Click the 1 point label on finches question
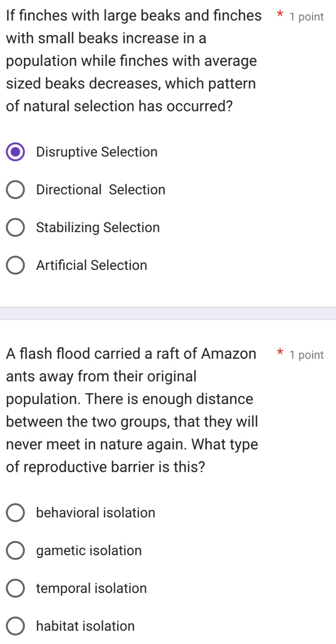The image size is (336, 644). point(307,16)
